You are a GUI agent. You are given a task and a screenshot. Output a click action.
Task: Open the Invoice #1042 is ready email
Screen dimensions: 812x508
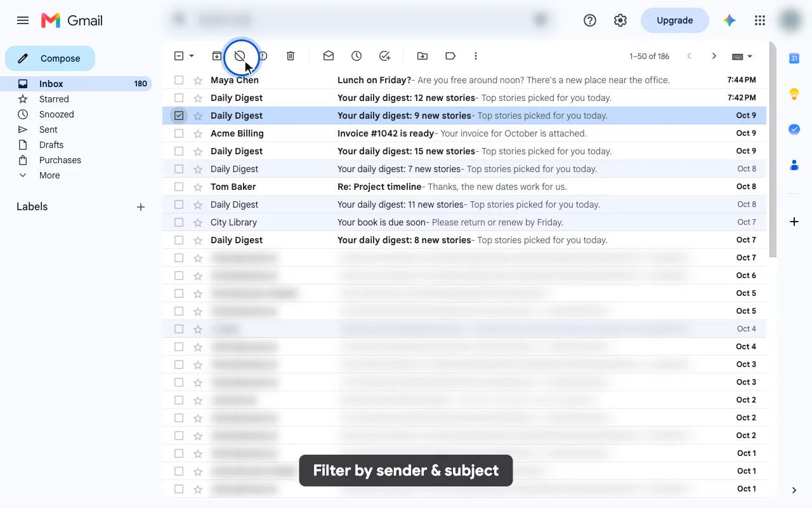coord(464,133)
